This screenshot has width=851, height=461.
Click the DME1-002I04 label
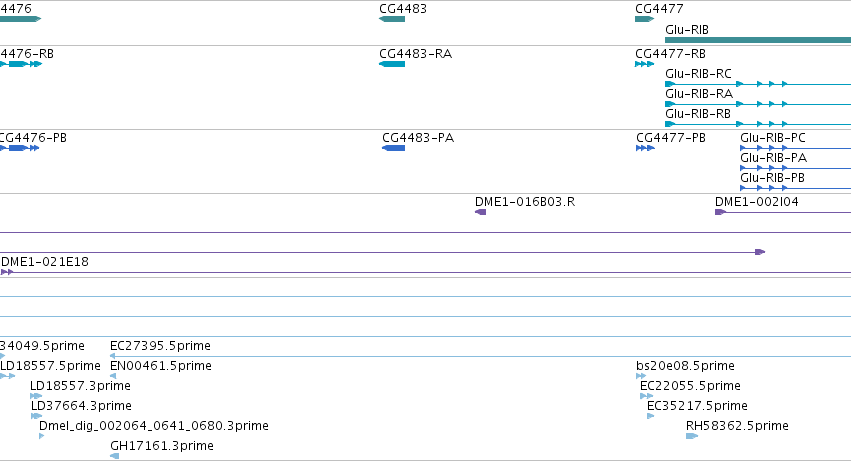(x=757, y=202)
